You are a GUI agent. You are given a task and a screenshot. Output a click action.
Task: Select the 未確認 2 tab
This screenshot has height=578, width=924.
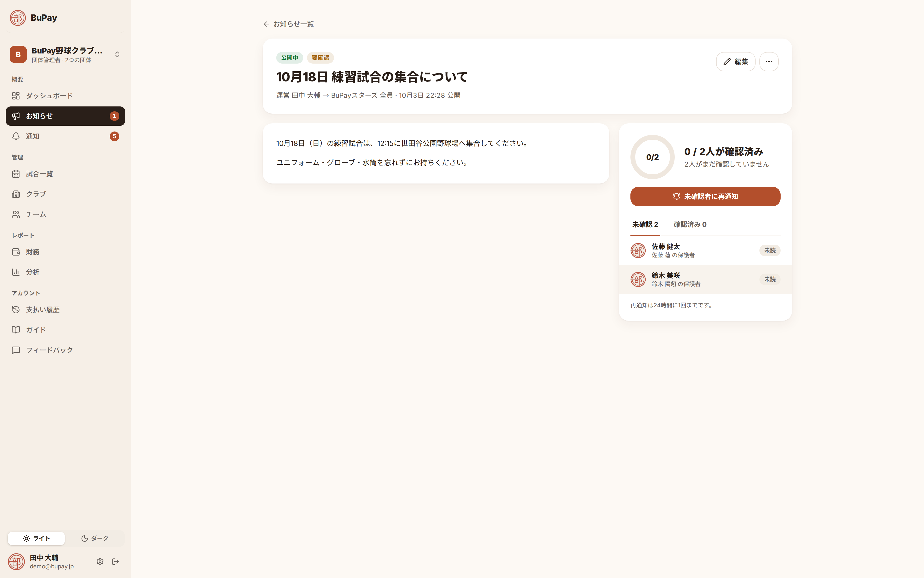pos(645,225)
